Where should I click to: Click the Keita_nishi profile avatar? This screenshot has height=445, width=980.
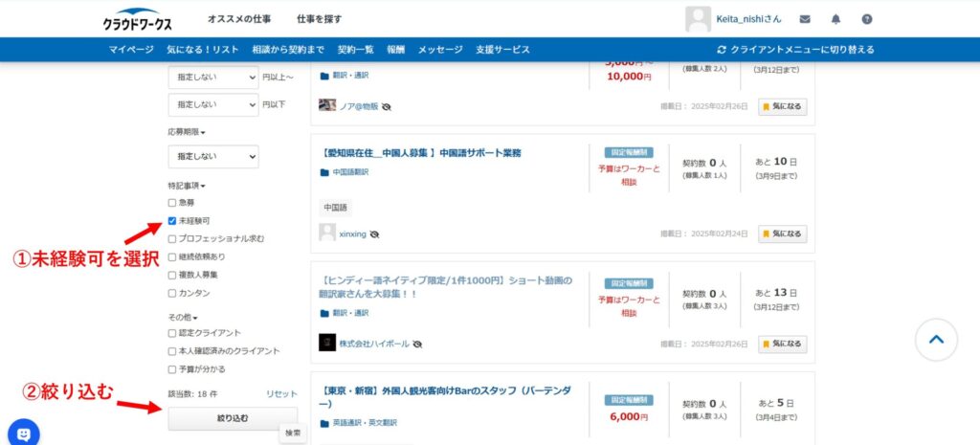(698, 19)
